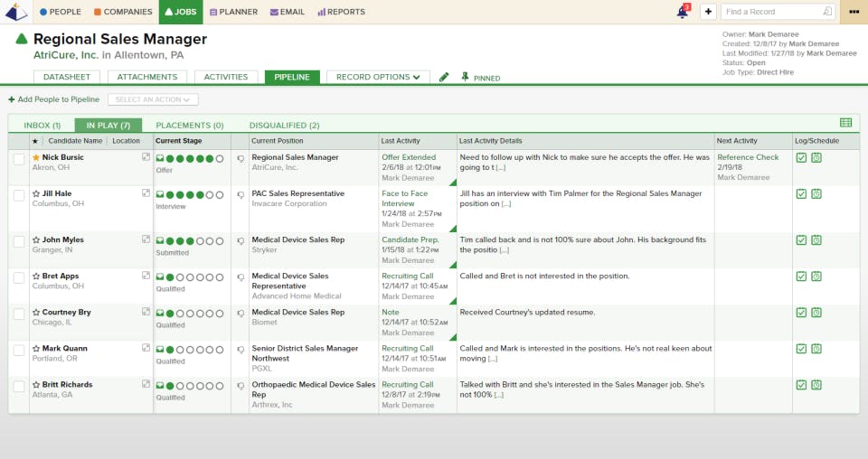Switch to the Disqualified (2) tab
This screenshot has width=868, height=459.
tap(284, 126)
